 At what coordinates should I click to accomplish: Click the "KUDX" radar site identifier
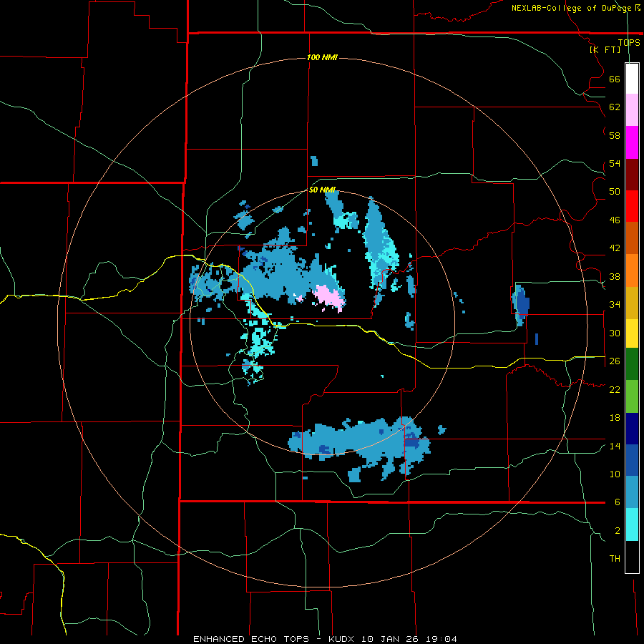(343, 639)
